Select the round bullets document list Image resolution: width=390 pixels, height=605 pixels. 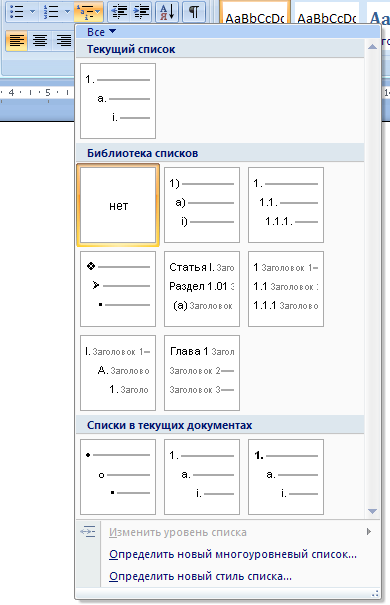click(118, 477)
